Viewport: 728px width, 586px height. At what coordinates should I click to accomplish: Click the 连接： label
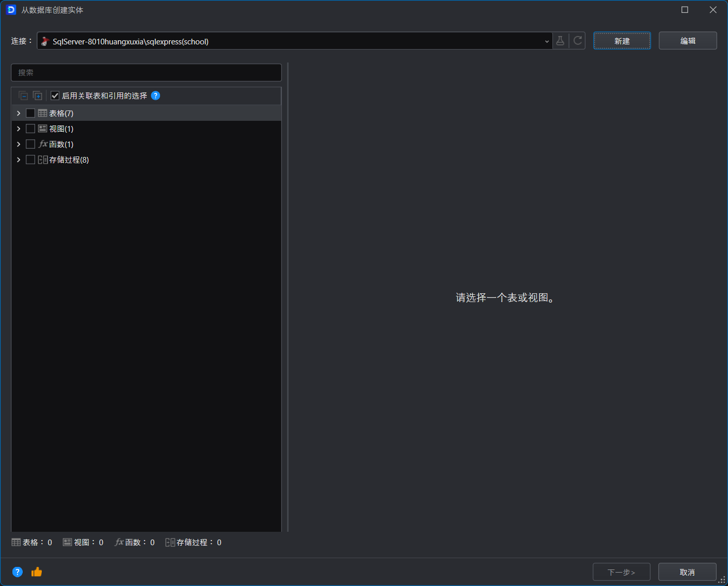click(22, 41)
